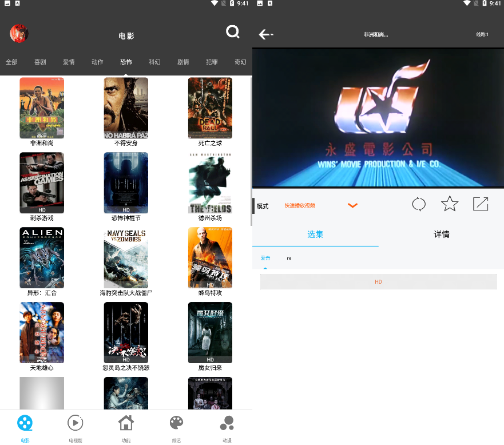The image size is (504, 445).
Task: Expand the 快速播放视频 mode dropdown
Action: click(352, 205)
